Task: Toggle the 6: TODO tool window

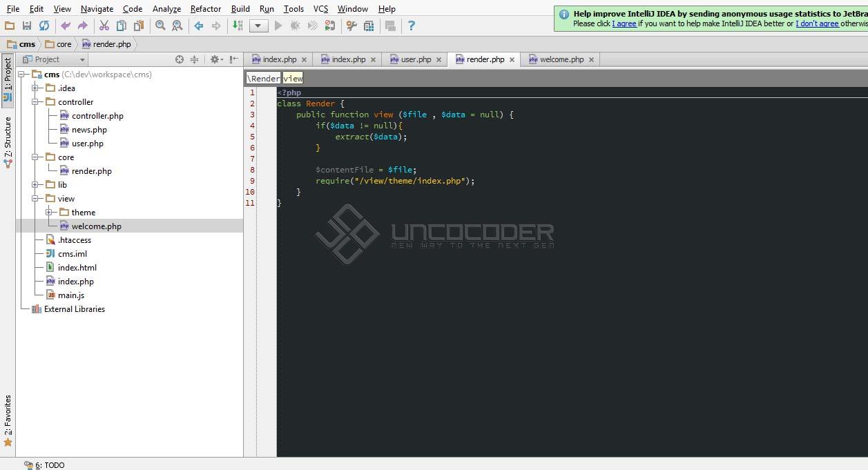Action: (x=45, y=465)
